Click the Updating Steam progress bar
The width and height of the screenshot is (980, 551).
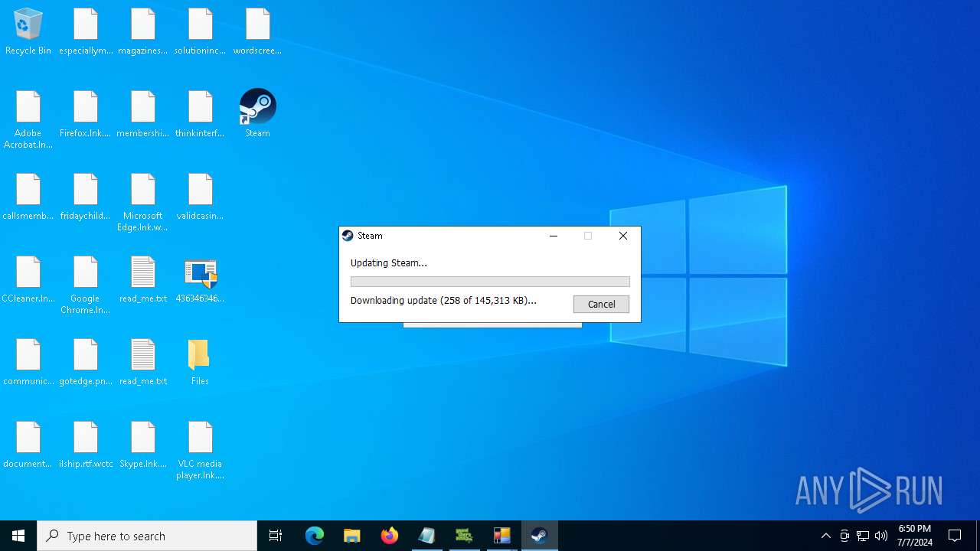[490, 282]
